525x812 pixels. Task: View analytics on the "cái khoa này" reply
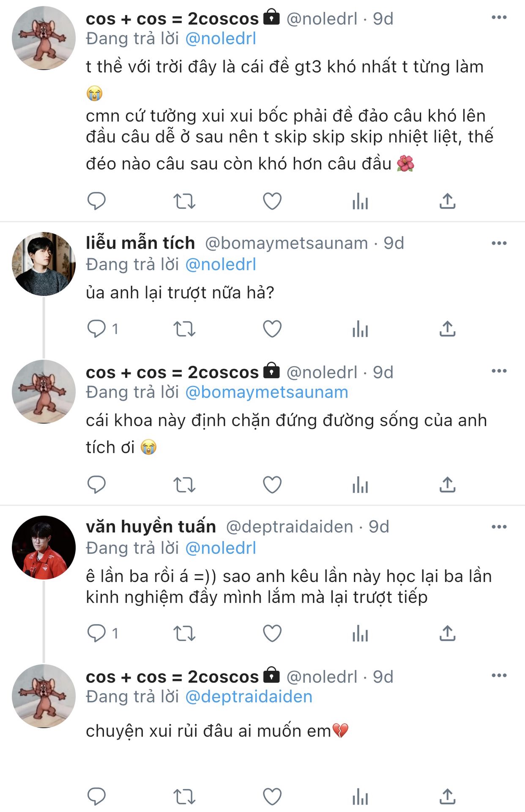360,485
